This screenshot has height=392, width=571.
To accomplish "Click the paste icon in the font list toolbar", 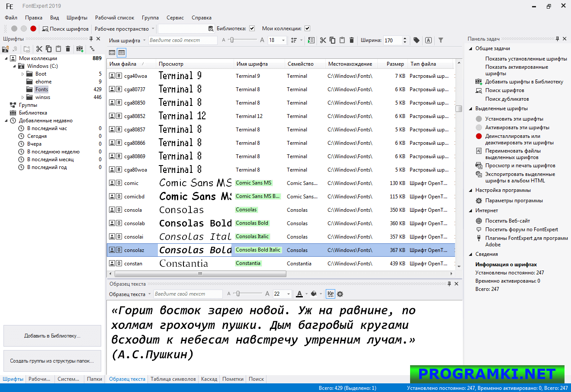I will pyautogui.click(x=342, y=40).
